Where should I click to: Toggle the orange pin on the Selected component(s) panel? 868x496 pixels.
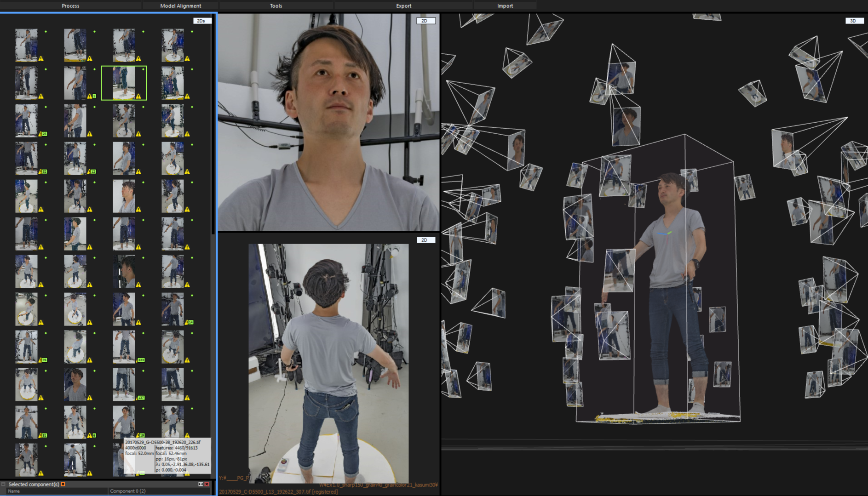[63, 484]
